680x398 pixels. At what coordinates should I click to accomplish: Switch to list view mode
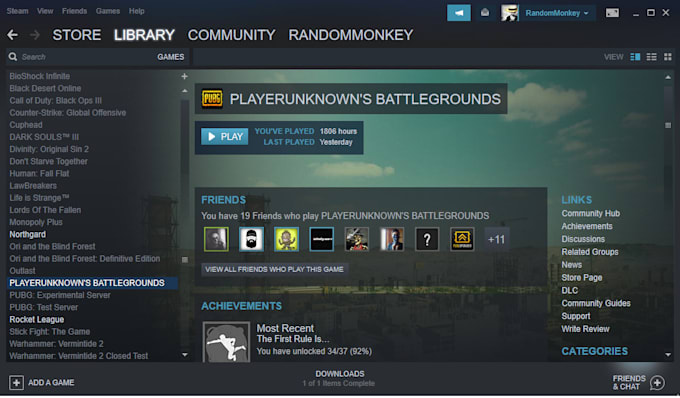[651, 57]
